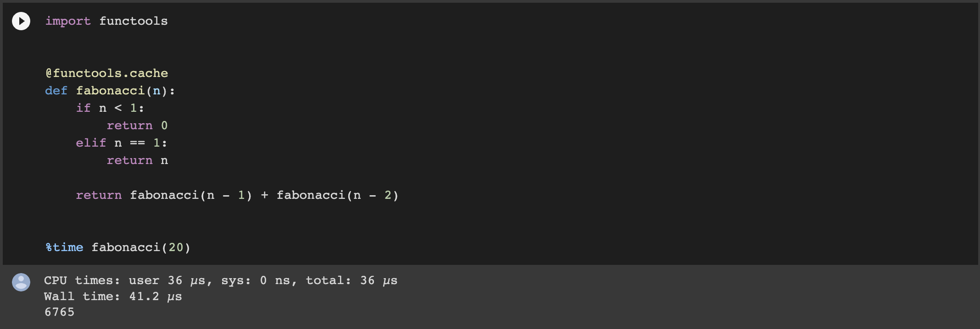Screen dimensions: 980x329
Task: Click the fabonacci(n - 1) recursive call
Action: click(191, 195)
